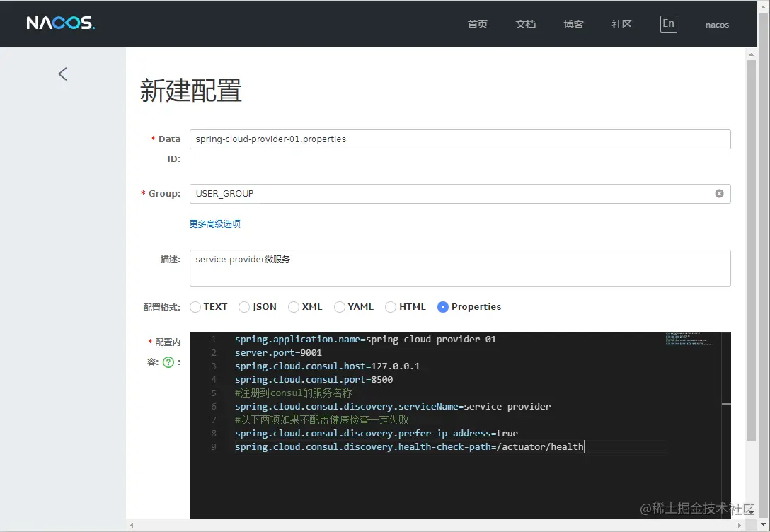
Task: Select the JSON format radio button
Action: [x=244, y=307]
